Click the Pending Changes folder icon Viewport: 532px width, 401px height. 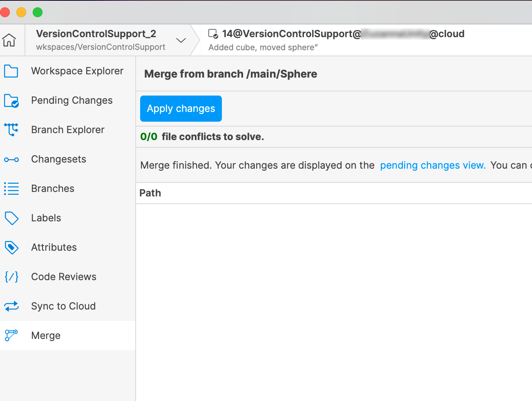11,100
